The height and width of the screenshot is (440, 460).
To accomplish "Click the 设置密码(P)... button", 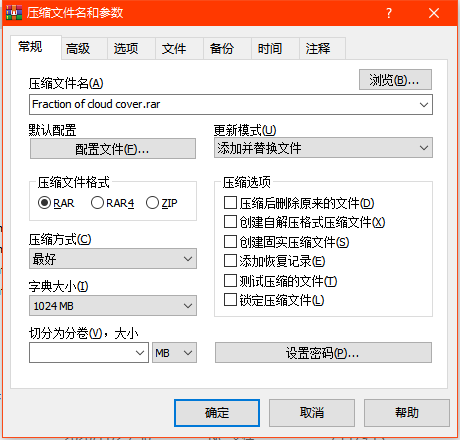I will [323, 353].
